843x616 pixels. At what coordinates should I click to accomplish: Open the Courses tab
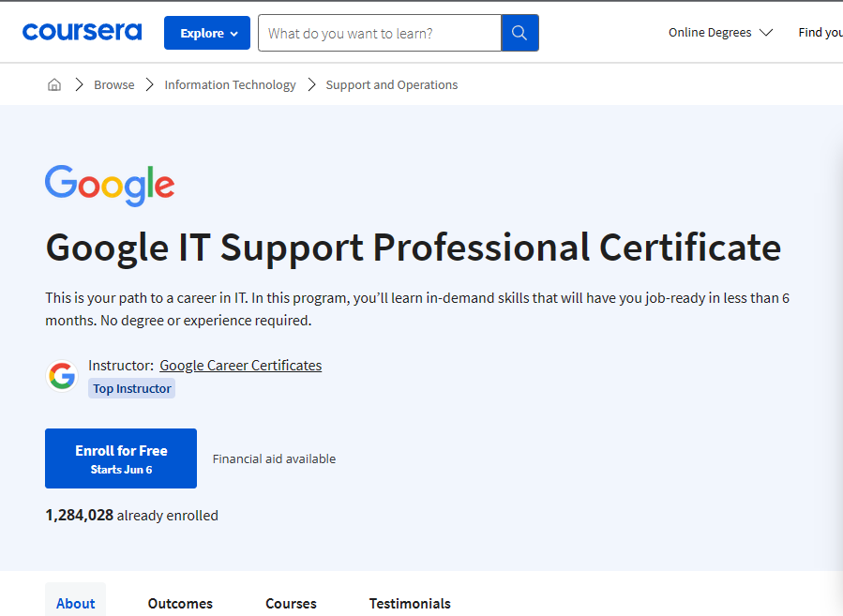(291, 604)
